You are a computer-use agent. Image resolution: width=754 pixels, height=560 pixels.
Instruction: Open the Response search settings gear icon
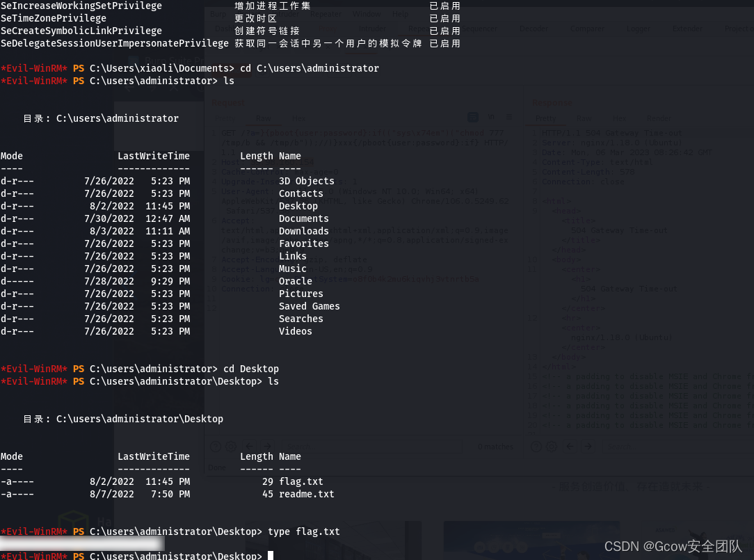pyautogui.click(x=552, y=447)
